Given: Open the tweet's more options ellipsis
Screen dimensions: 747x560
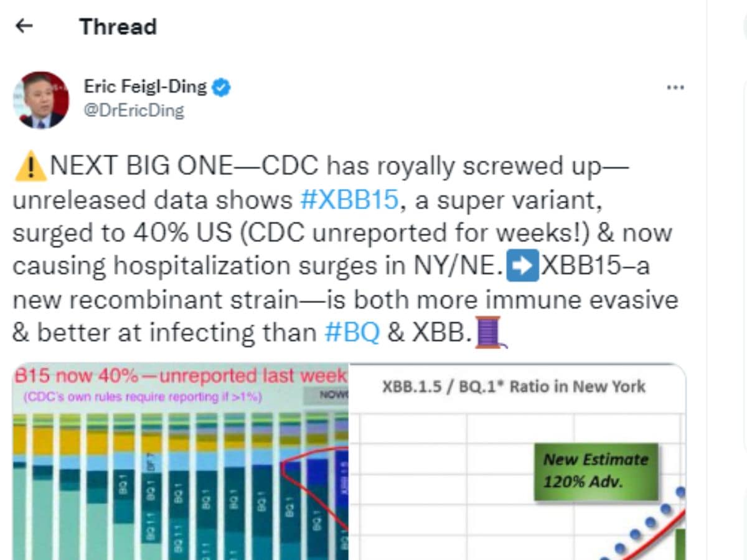Looking at the screenshot, I should tap(675, 88).
